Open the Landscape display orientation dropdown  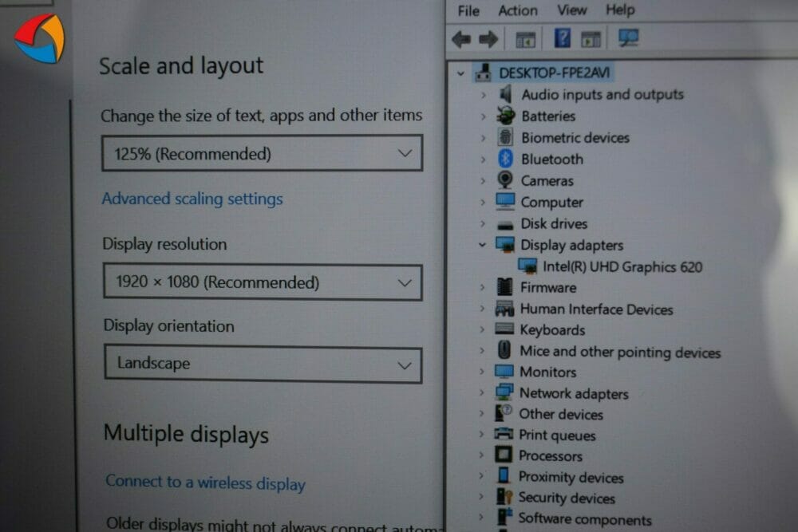click(x=263, y=365)
